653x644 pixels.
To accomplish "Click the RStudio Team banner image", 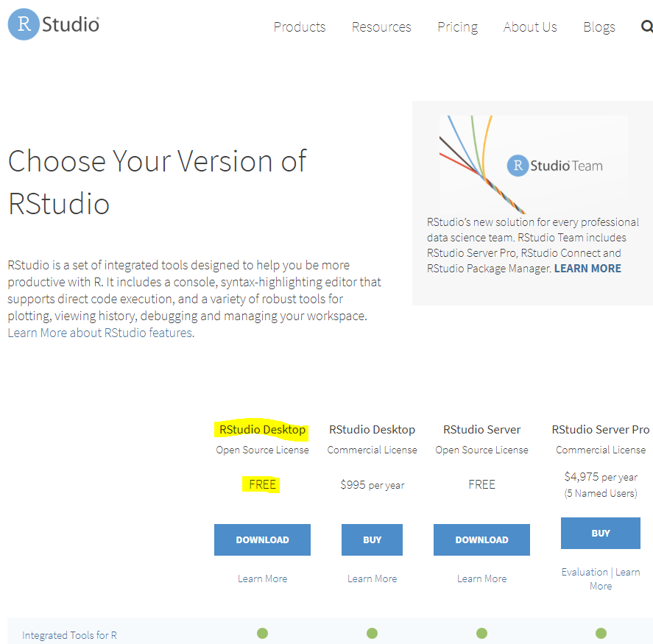I will [534, 164].
